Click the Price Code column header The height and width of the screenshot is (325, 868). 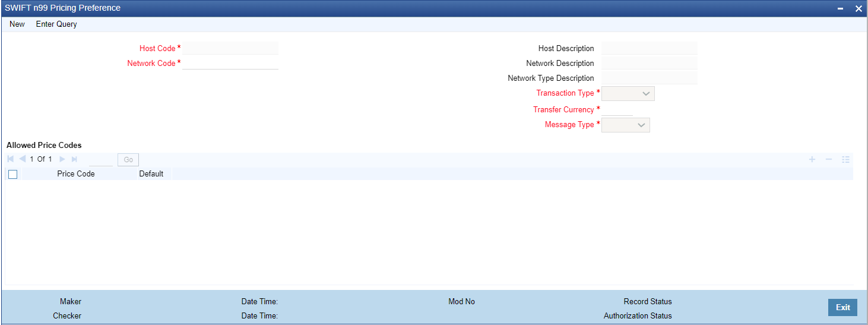click(76, 174)
